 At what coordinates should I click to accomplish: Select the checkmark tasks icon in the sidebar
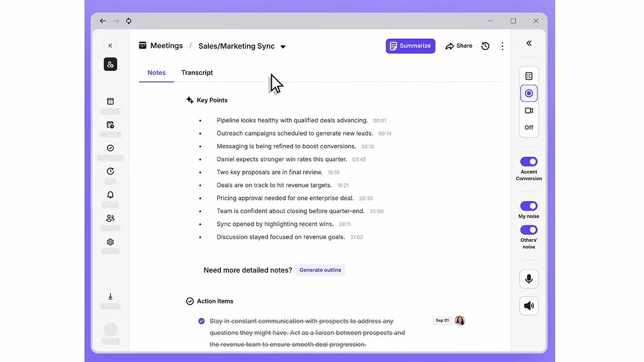click(x=110, y=148)
